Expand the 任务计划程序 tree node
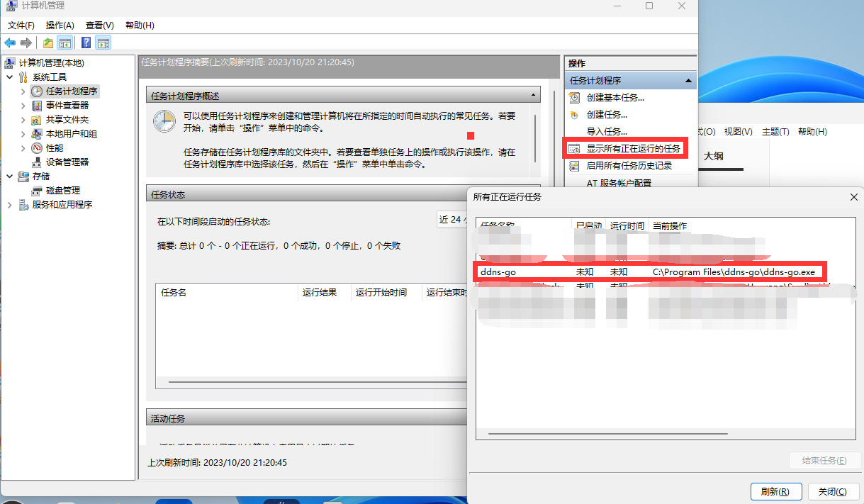The width and height of the screenshot is (864, 504). pyautogui.click(x=23, y=91)
